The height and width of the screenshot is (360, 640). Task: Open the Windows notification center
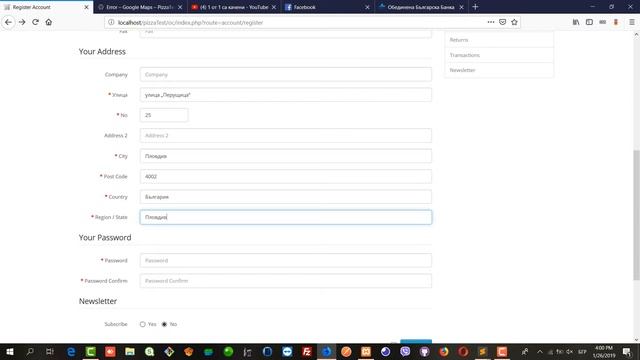tap(627, 352)
